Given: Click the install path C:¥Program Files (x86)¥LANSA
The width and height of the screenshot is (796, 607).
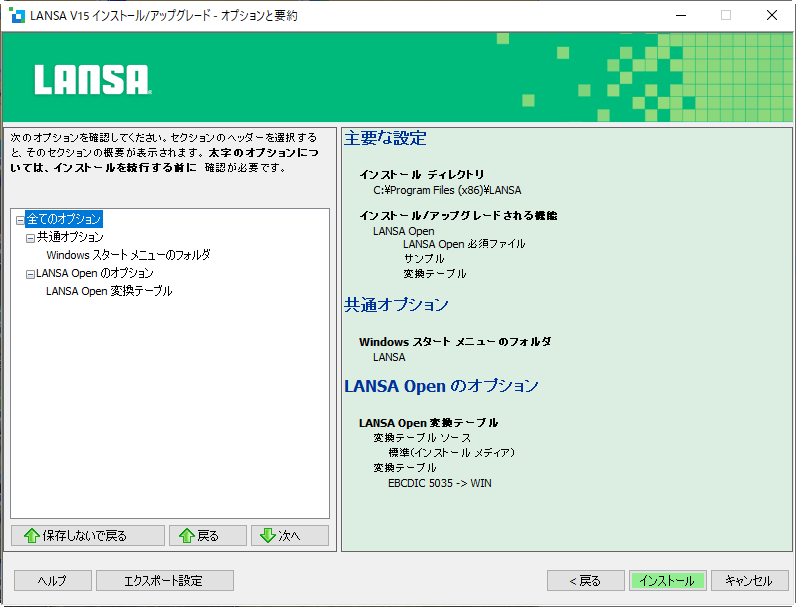Looking at the screenshot, I should pos(447,190).
